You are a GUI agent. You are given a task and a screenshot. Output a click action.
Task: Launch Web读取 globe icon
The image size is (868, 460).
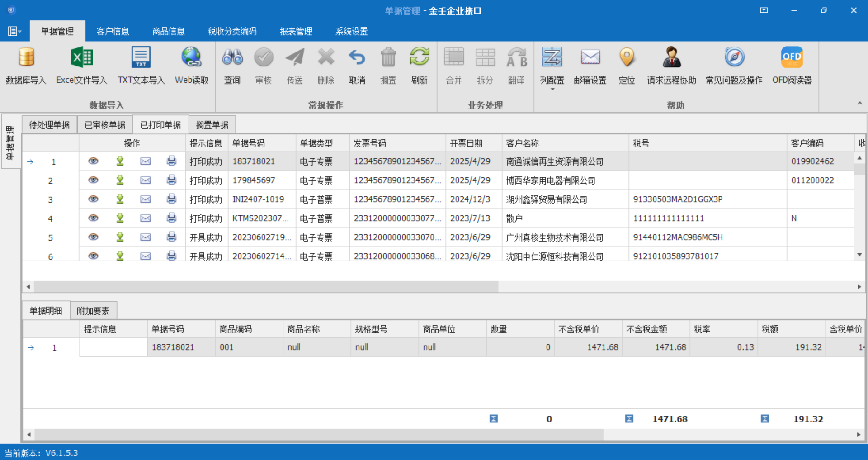click(x=192, y=58)
